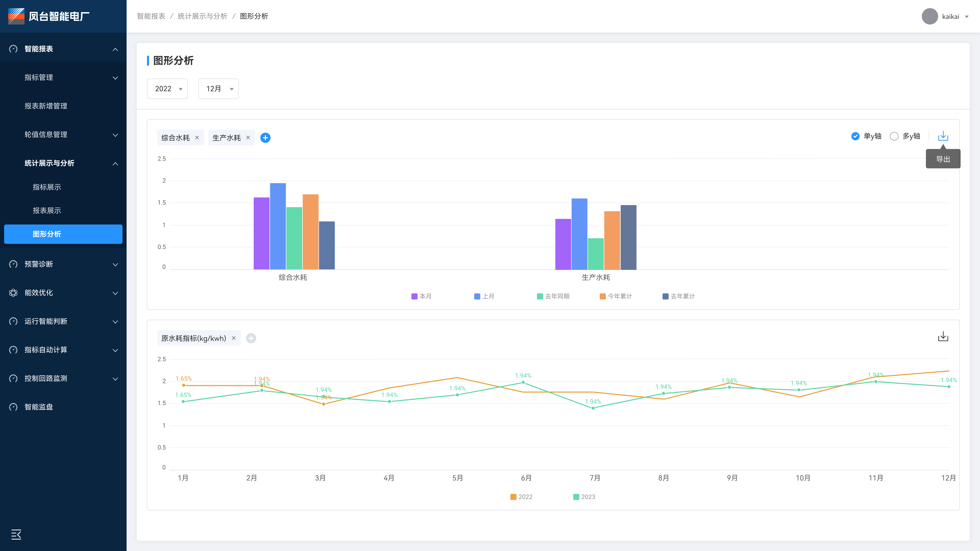
Task: Click the grey plus icon beside 原水耗指标
Action: tap(251, 338)
